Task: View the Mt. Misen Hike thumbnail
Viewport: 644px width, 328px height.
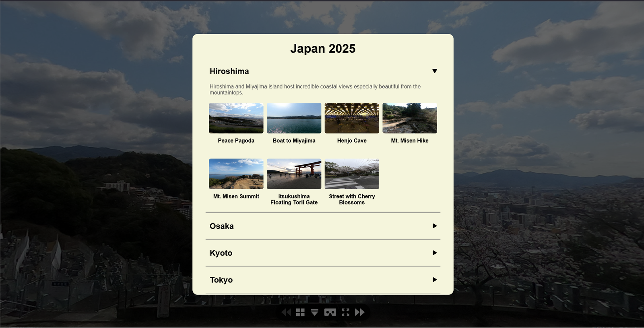Action: pos(410,118)
